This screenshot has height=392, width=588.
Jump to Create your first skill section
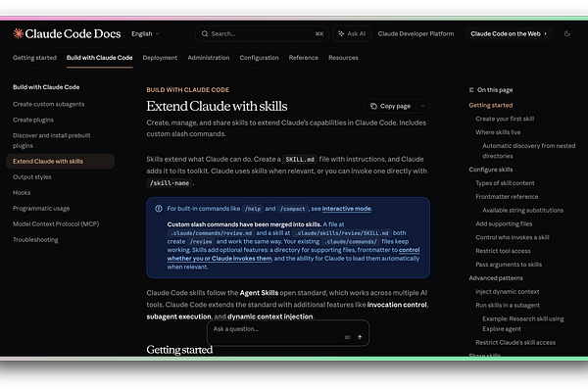pos(505,119)
